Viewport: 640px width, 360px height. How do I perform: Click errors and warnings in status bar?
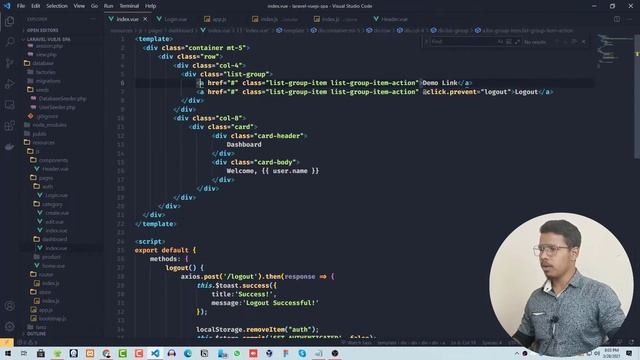(x=28, y=342)
